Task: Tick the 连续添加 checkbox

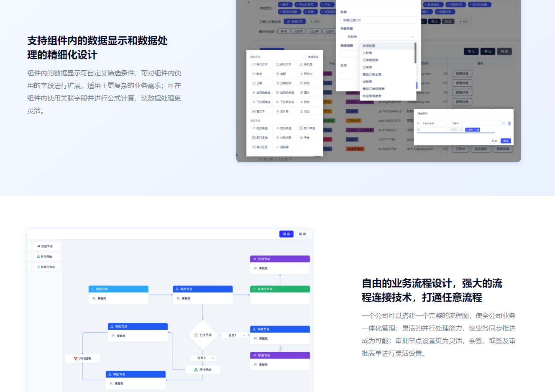Action: [304, 57]
